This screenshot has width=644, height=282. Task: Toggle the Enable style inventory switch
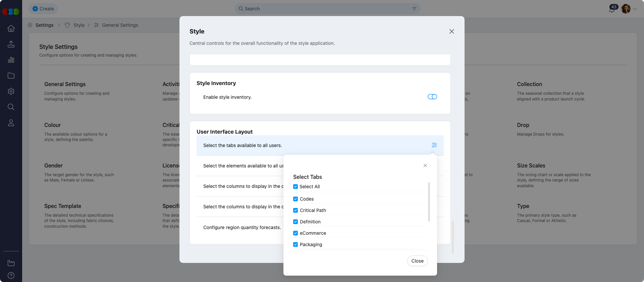point(432,97)
